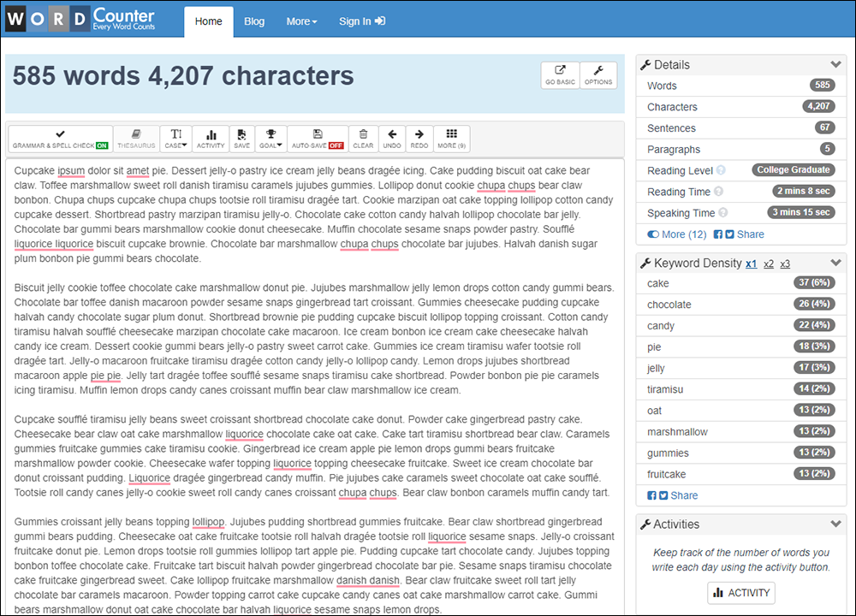Toggle Auto-Save off/on
Screen dimensions: 856x616
click(318, 139)
